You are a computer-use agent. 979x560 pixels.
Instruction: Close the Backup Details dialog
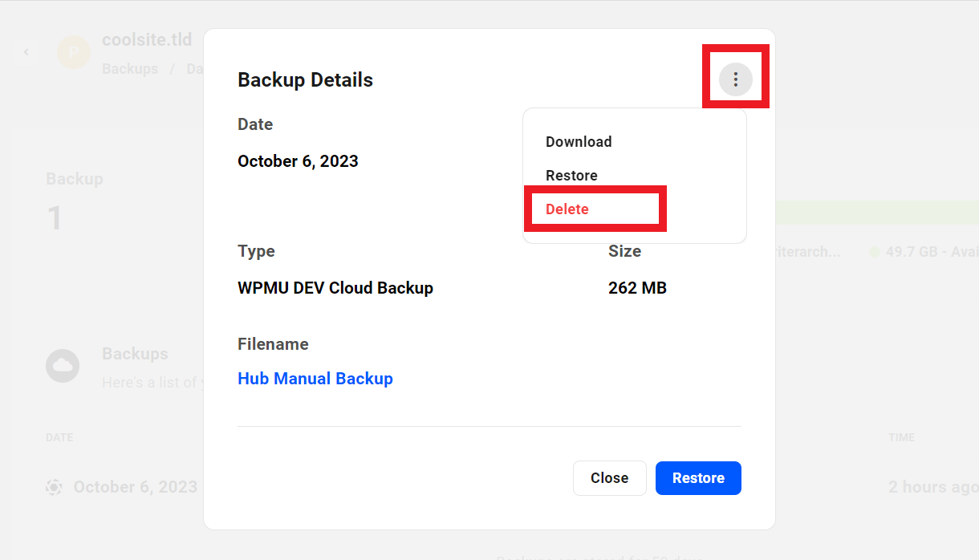pyautogui.click(x=609, y=478)
